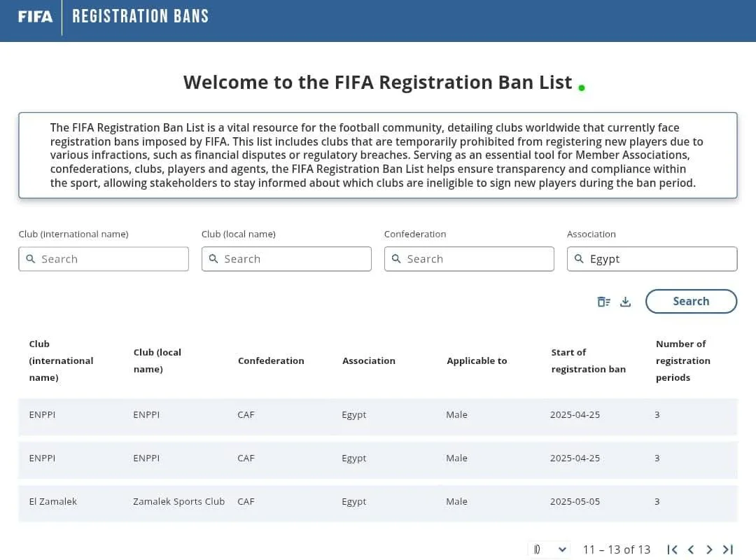Screen dimensions: 756x560
Task: Click the Search button
Action: point(691,301)
